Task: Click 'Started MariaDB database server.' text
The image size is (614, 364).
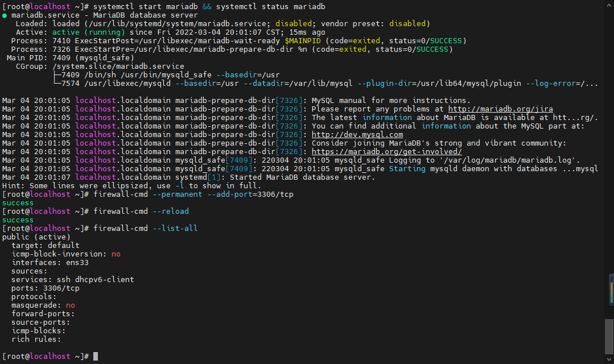Action: coord(302,177)
